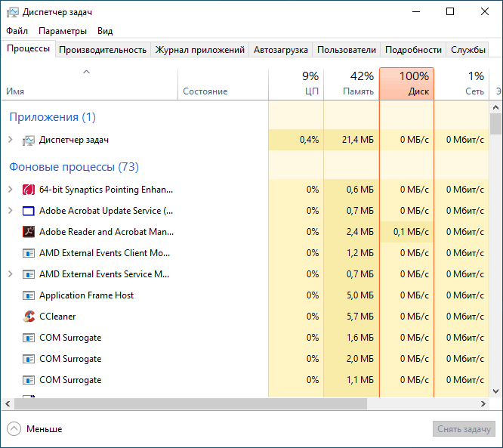
Task: Expand the Adobe Acrobat Update Service row
Action: point(11,211)
